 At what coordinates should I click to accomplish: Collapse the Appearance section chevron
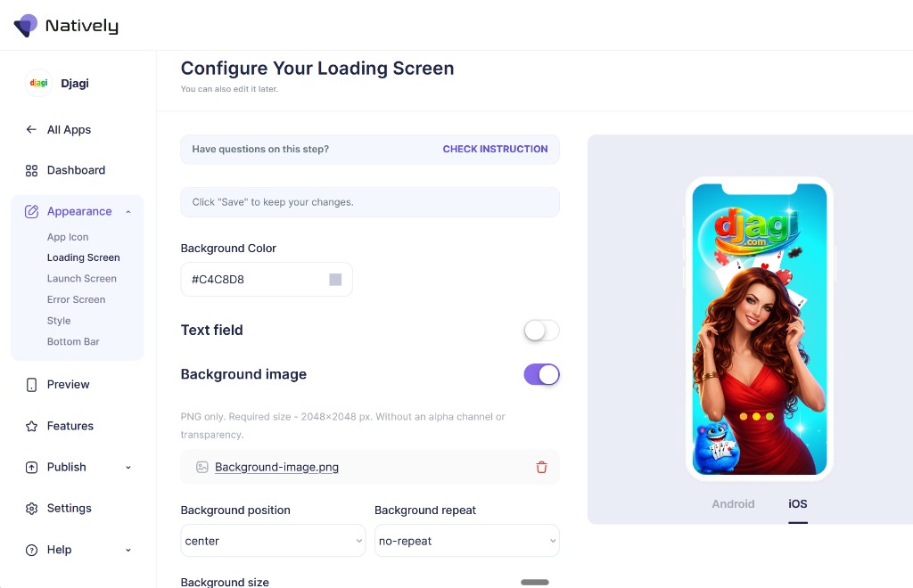128,212
